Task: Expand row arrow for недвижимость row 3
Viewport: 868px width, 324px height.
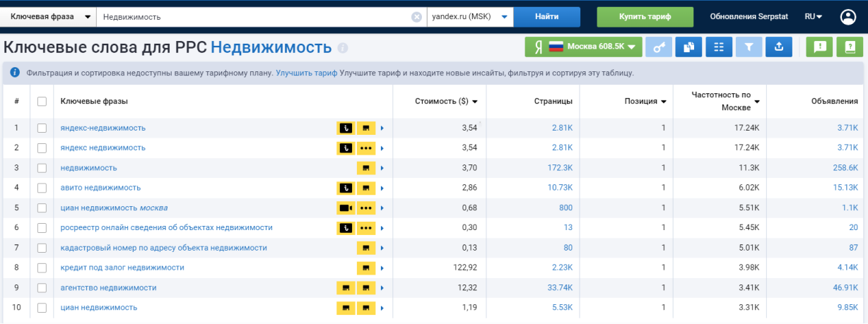Action: (x=382, y=168)
